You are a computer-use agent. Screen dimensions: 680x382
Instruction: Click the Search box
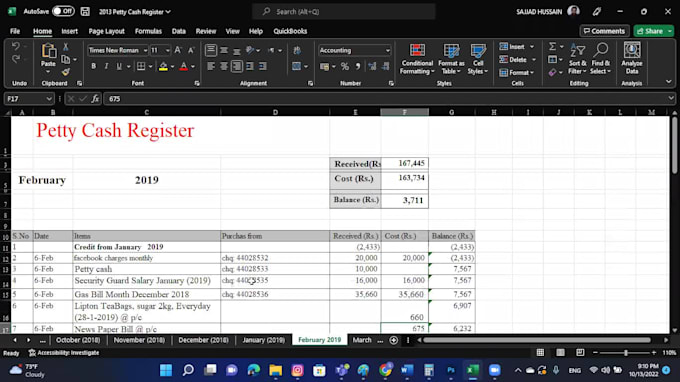point(343,12)
